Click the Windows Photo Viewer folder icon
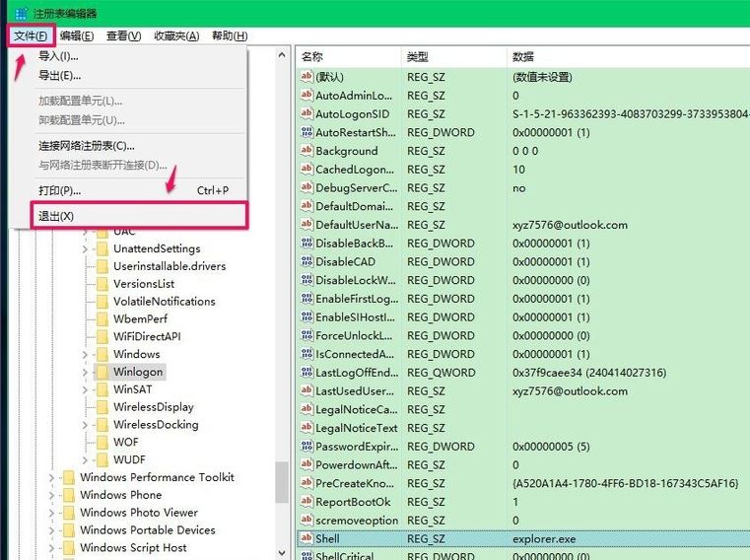The width and height of the screenshot is (750, 560). pos(69,513)
